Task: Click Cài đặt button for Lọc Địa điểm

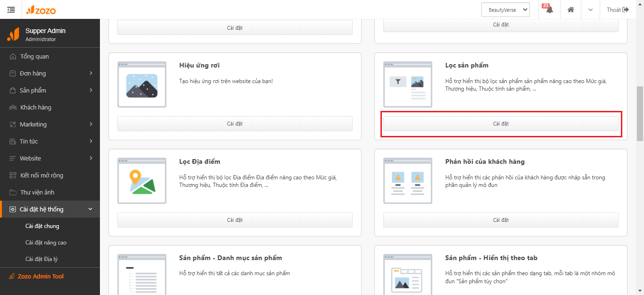Action: pyautogui.click(x=235, y=220)
